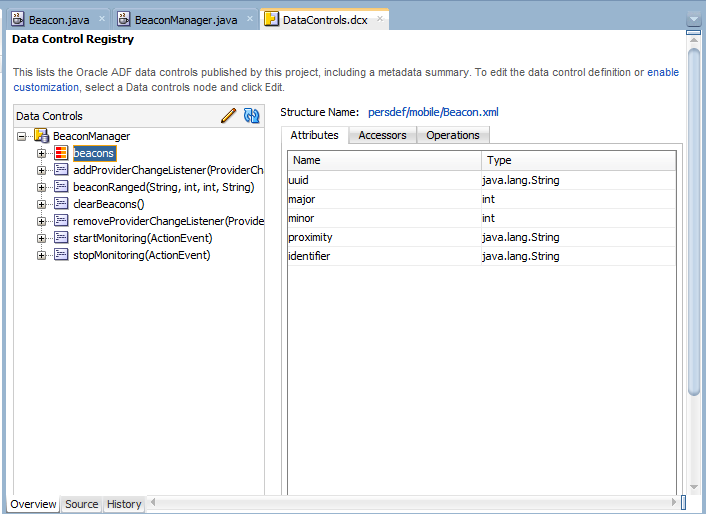706x514 pixels.
Task: Switch to the Beacon.java editor tab
Action: (59, 20)
